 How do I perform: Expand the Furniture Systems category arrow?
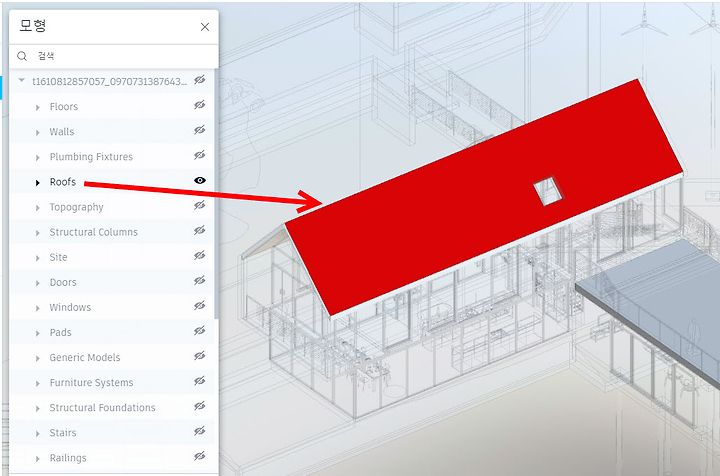pos(38,383)
